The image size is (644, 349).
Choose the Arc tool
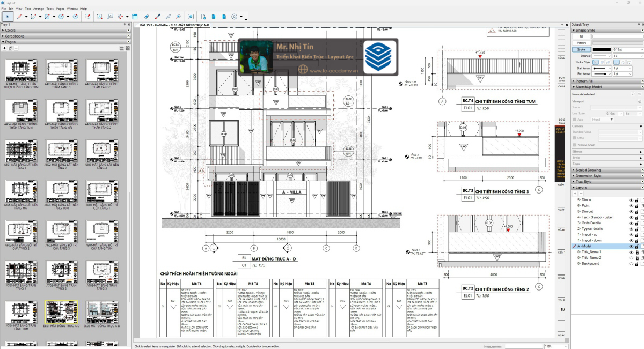[x=33, y=17]
